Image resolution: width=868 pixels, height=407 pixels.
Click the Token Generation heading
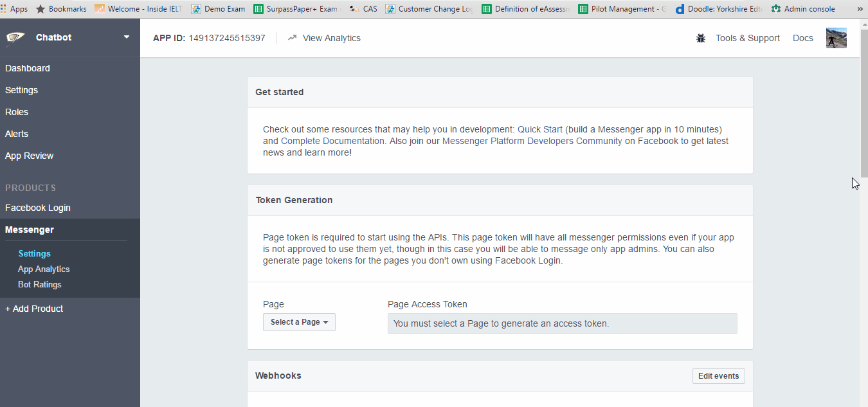pyautogui.click(x=294, y=200)
